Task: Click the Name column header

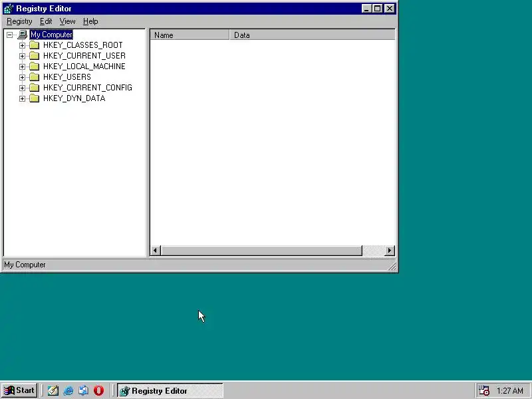Action: tap(190, 35)
